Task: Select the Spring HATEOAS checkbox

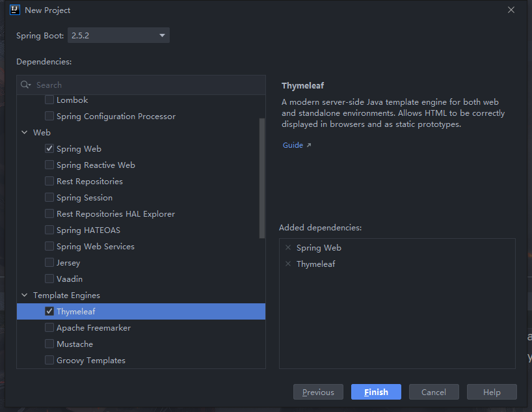Action: coord(49,230)
